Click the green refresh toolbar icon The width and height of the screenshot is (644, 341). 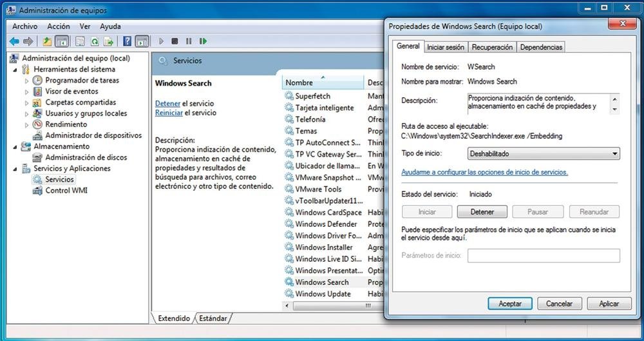[95, 41]
